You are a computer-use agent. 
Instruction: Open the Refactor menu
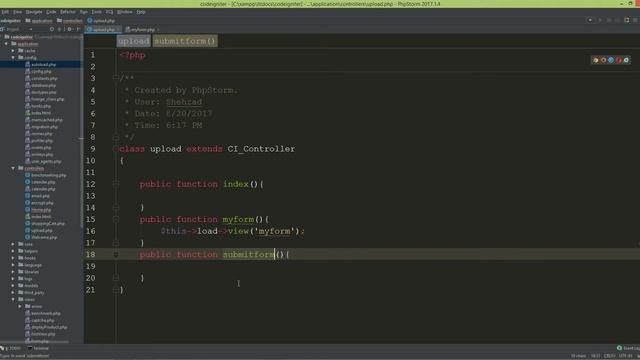click(x=68, y=12)
